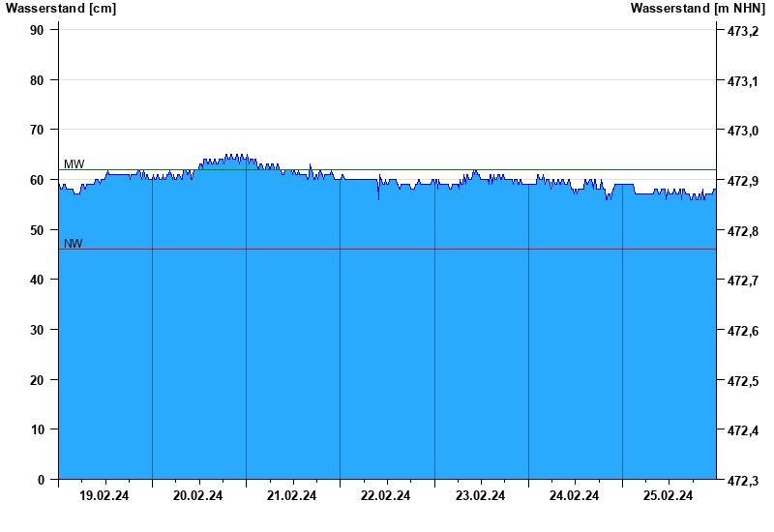Click the 30 value on left axis
Screen dimensions: 774x532
[x=37, y=330]
